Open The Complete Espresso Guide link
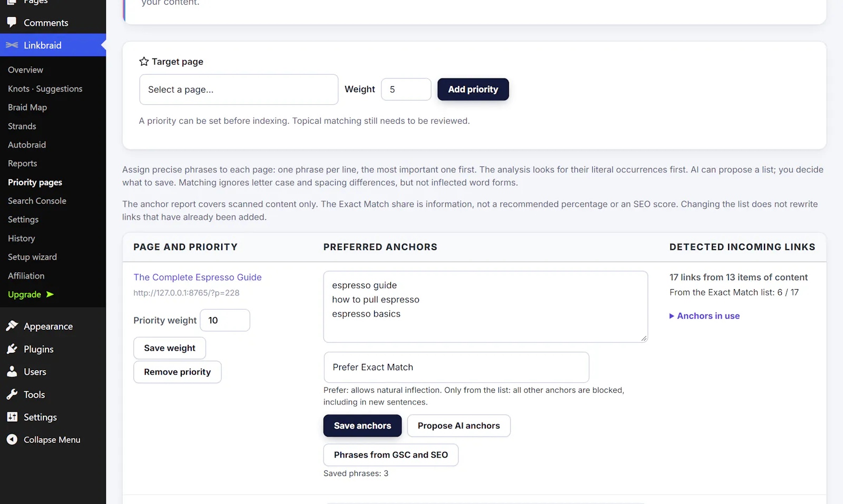Screen dimensions: 843x504 coord(198,277)
